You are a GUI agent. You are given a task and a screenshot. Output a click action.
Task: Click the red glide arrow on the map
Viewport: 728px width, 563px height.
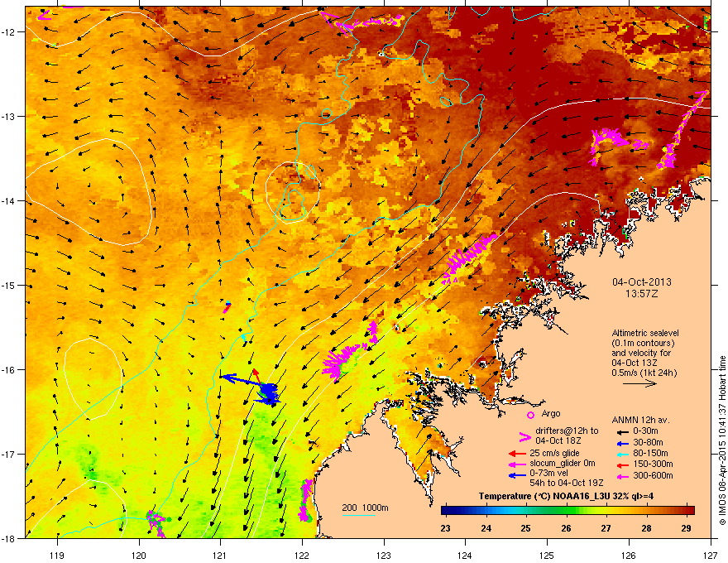tap(256, 377)
